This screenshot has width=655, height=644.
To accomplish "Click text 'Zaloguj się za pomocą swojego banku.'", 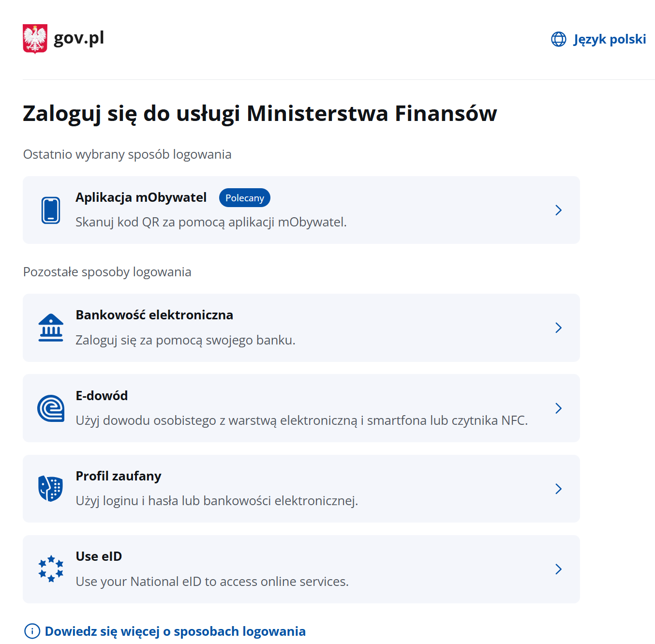I will (x=185, y=340).
